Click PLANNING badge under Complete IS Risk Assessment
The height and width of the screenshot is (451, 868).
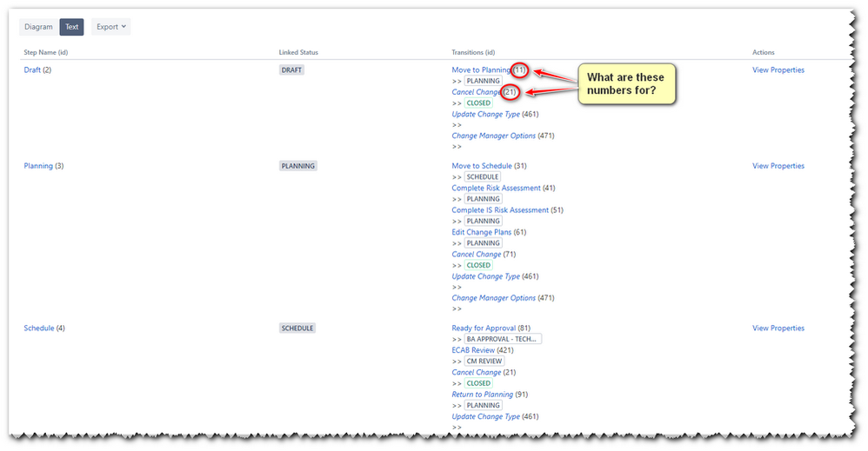484,221
